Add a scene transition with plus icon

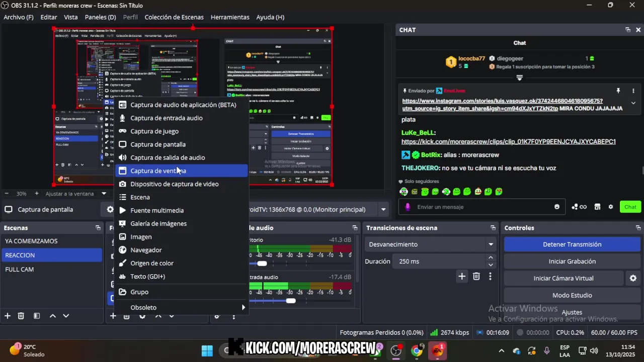click(x=462, y=276)
